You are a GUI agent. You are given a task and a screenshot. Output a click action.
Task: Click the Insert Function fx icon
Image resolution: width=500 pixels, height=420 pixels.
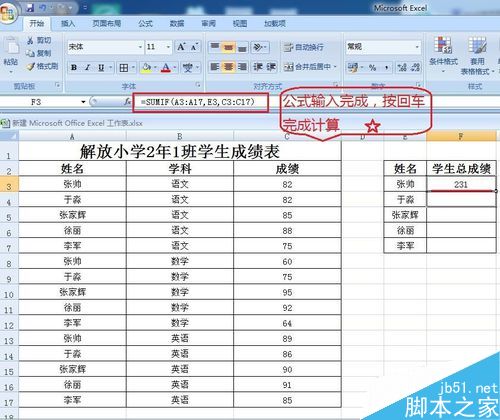(127, 101)
